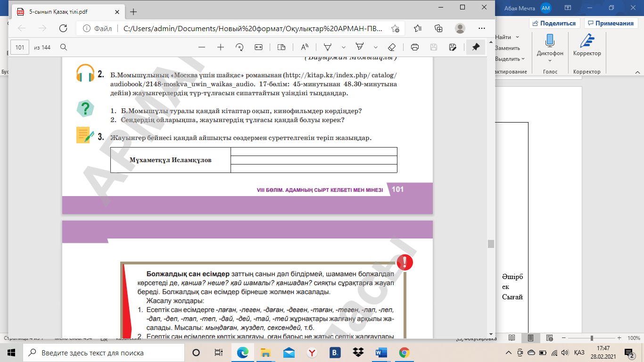The image size is (644, 362).
Task: Click Заменить in Word ribbon
Action: point(507,48)
